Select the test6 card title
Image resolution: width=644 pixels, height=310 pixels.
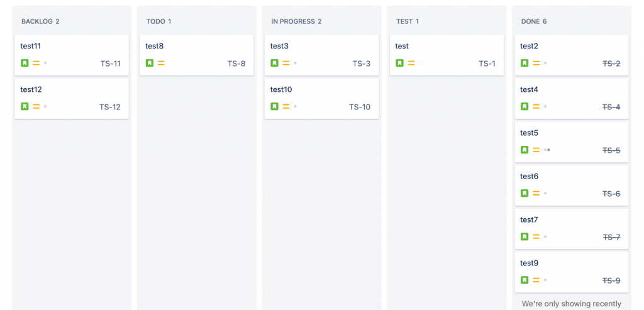pyautogui.click(x=530, y=176)
